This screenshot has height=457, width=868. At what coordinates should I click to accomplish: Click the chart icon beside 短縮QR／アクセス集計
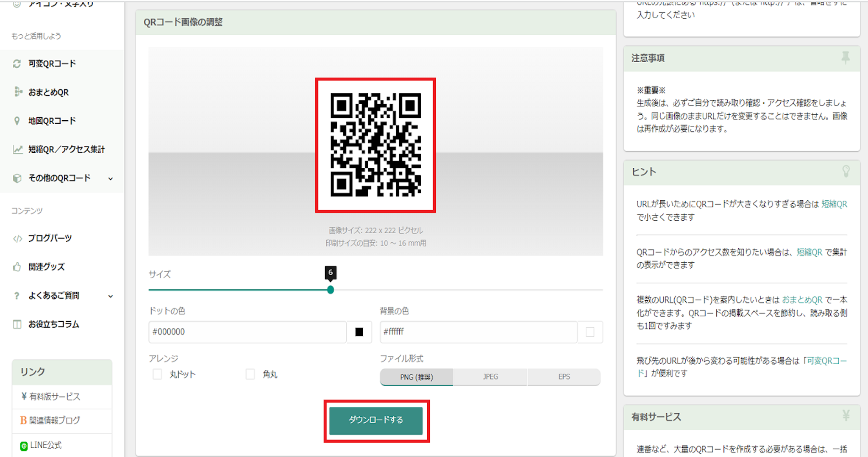pyautogui.click(x=17, y=149)
